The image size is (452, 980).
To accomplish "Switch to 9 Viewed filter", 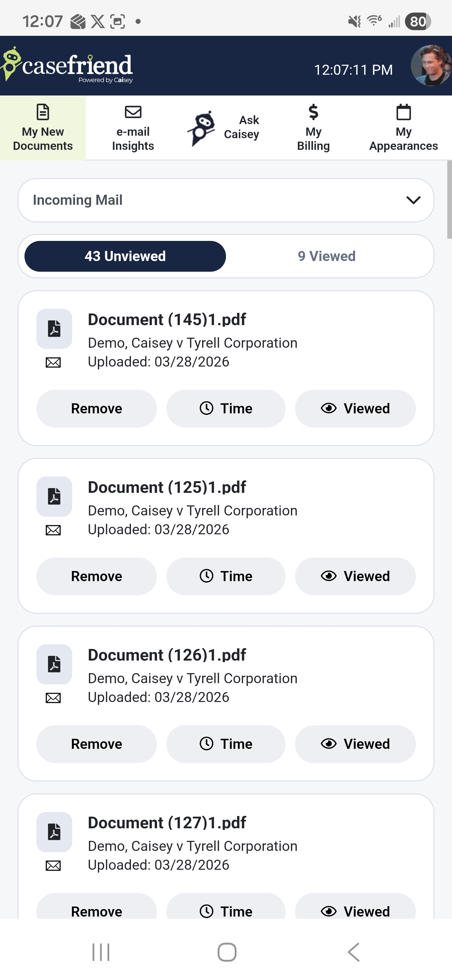I will [326, 256].
